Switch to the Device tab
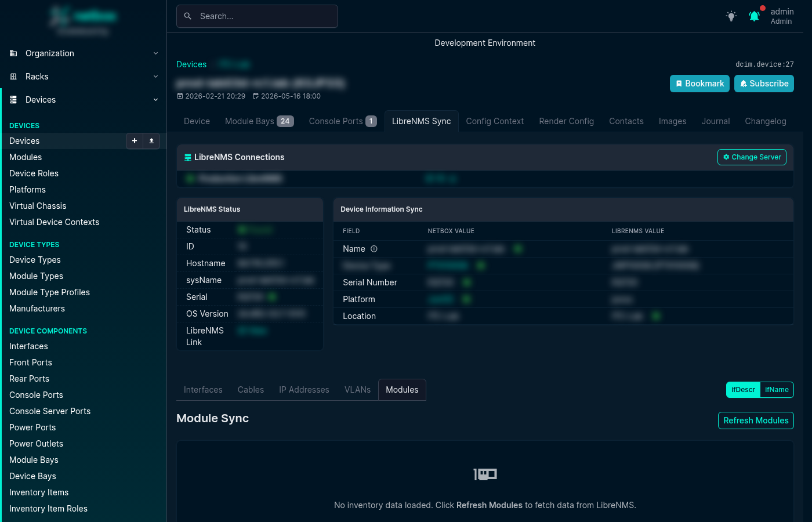Viewport: 812px width, 522px height. [197, 121]
